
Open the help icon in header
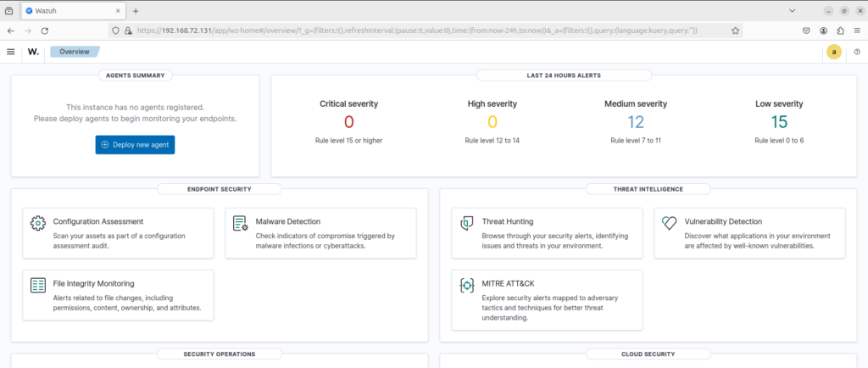pyautogui.click(x=857, y=52)
